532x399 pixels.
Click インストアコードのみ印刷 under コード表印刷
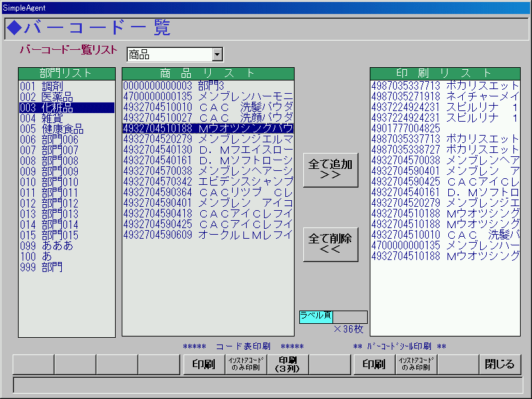pos(245,364)
